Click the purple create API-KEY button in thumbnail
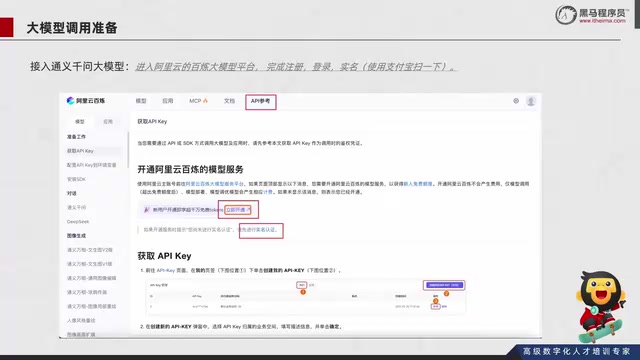640x360 pixels. 444,285
